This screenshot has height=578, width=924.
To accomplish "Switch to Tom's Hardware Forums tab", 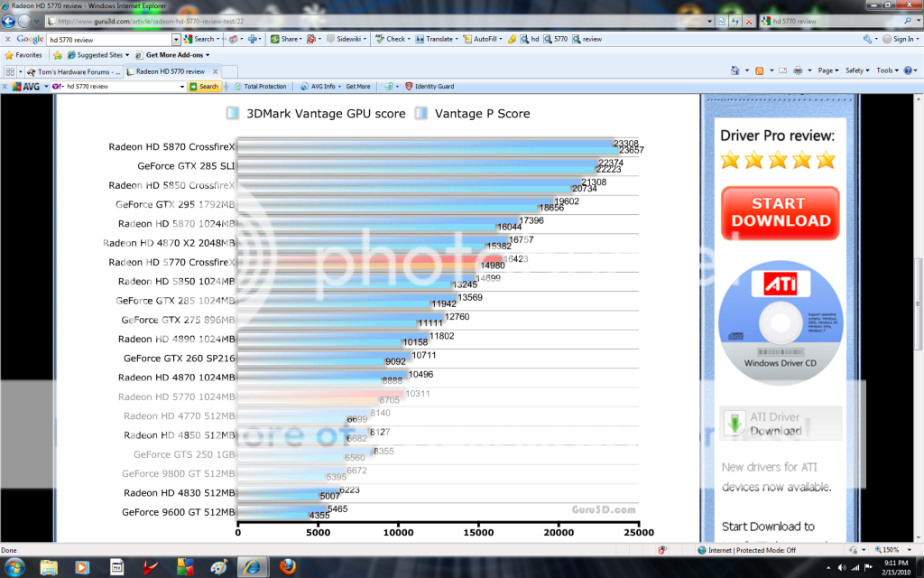I will 74,71.
